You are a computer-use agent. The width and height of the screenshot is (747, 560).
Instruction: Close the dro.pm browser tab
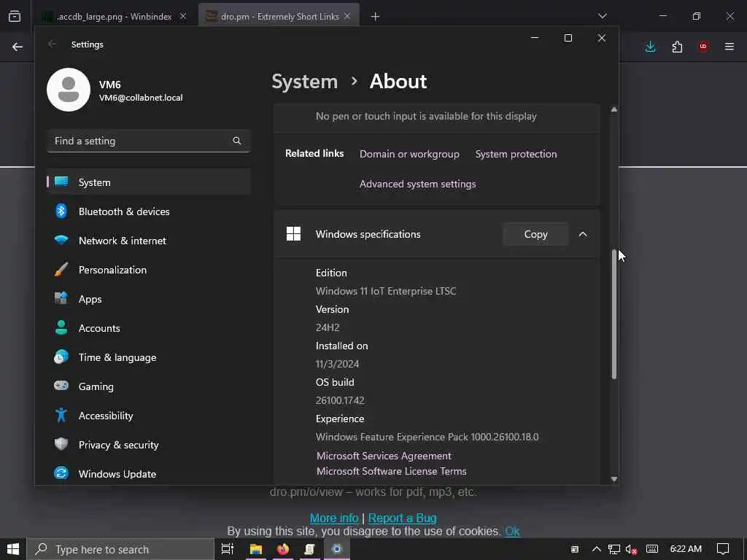[347, 16]
